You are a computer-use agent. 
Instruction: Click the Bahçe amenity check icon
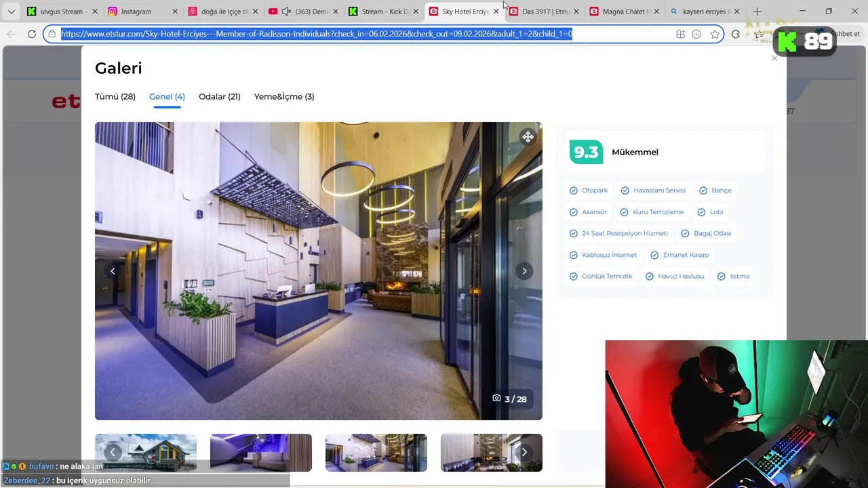[703, 190]
